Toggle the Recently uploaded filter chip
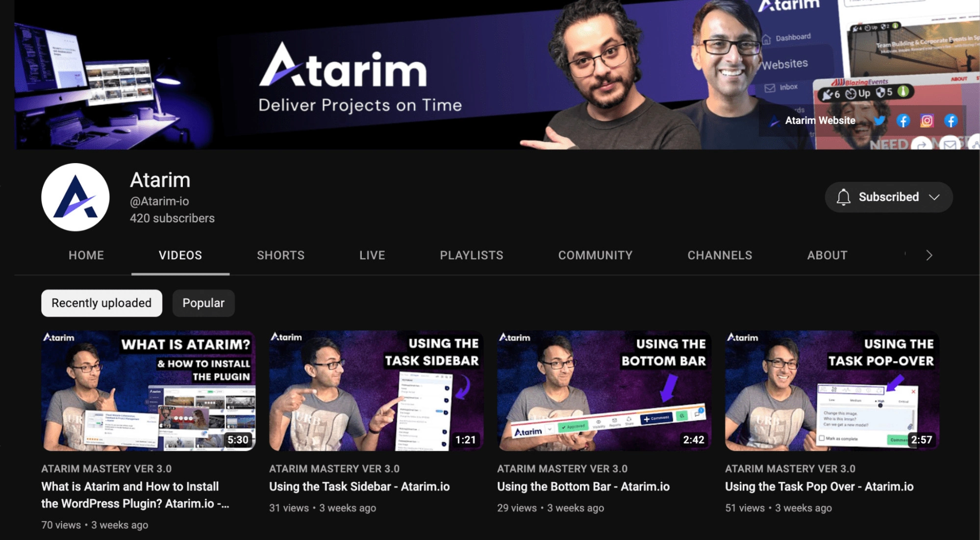 click(101, 303)
